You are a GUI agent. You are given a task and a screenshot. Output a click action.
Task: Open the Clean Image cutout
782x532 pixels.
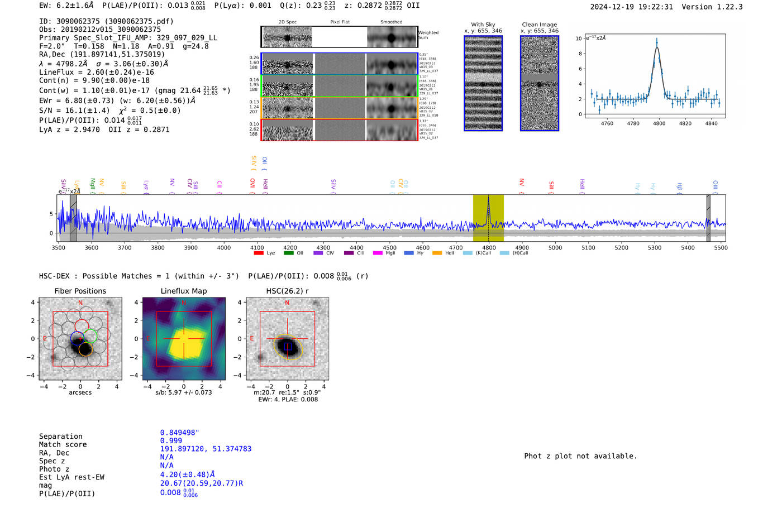click(x=540, y=83)
